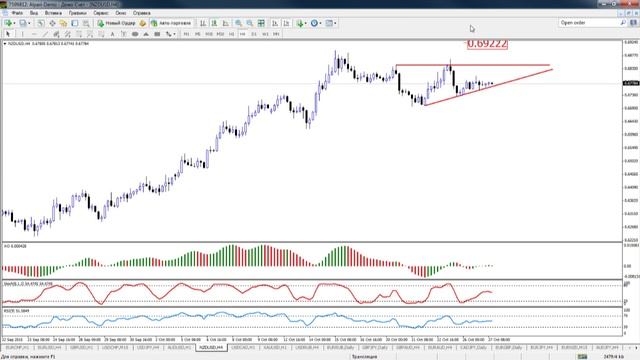The height and width of the screenshot is (360, 640).
Task: Expand the Periods dropdown arrow
Action: [x=320, y=23]
